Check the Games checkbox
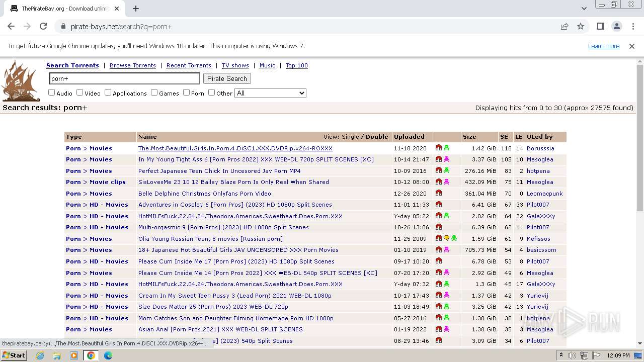The width and height of the screenshot is (644, 362). [154, 93]
